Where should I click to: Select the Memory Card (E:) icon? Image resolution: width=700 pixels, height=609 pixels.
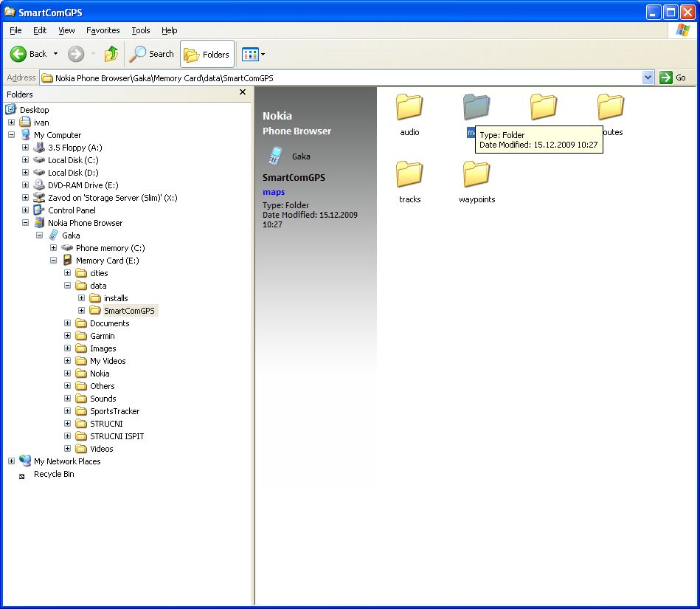[x=67, y=260]
